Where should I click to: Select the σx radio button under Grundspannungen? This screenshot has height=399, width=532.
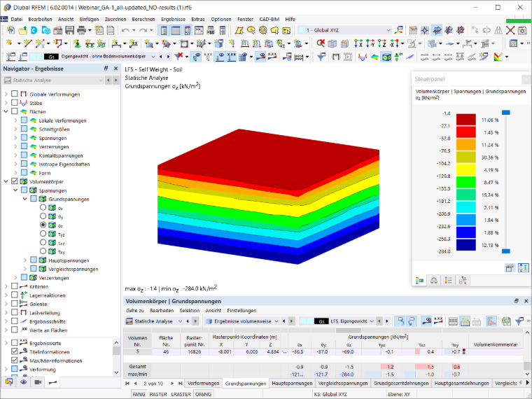43,207
